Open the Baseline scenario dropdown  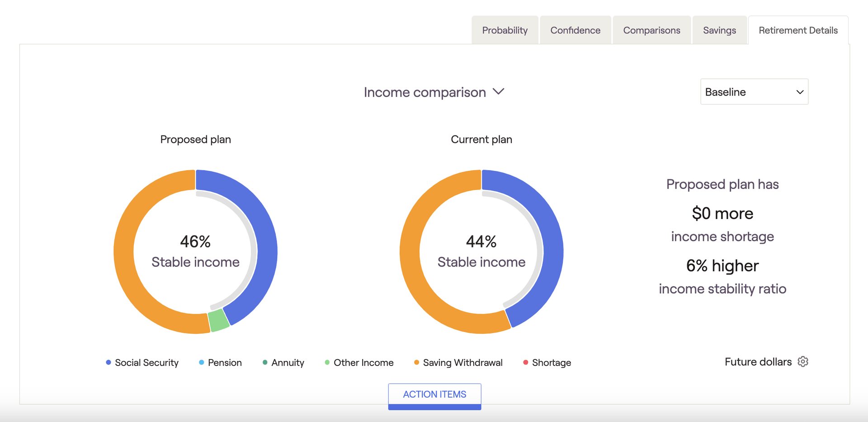click(x=754, y=92)
